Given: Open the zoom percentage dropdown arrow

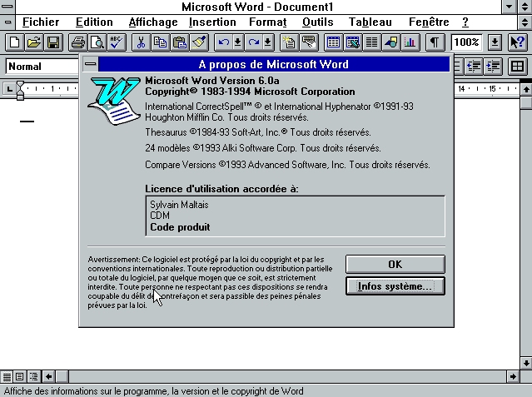Looking at the screenshot, I should (x=495, y=42).
